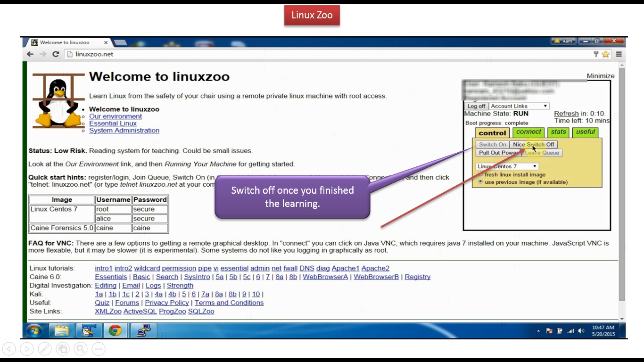Viewport: 644px width, 362px height.
Task: Click the 'root' username table cell
Action: (x=113, y=209)
